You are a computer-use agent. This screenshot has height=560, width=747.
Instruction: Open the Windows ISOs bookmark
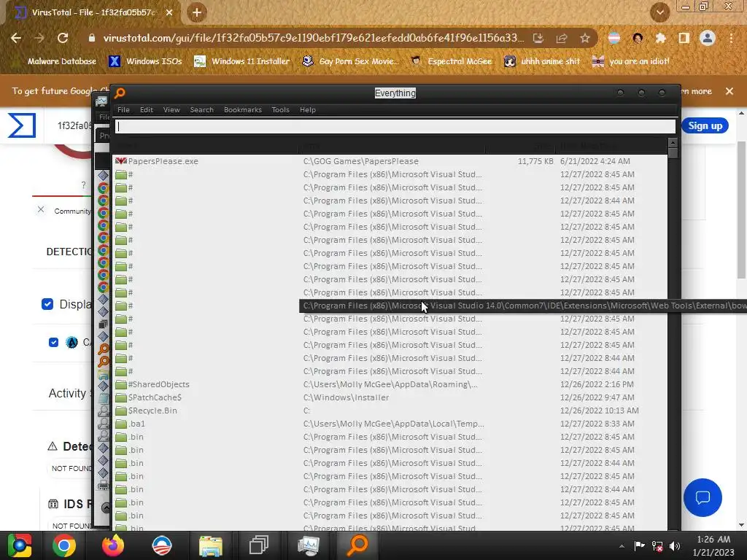[x=146, y=61]
